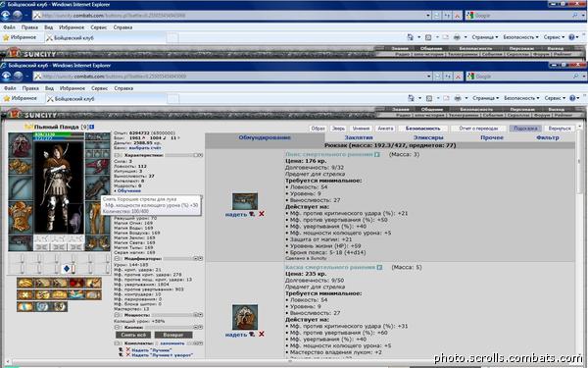Click the boots equipment slot
The image size is (588, 368).
97,243
